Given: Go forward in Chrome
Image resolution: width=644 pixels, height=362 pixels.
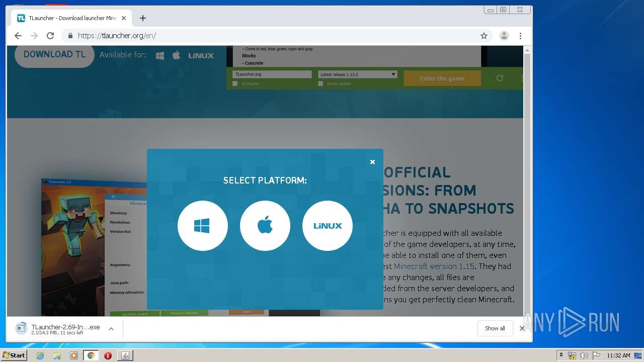Looking at the screenshot, I should coord(34,36).
